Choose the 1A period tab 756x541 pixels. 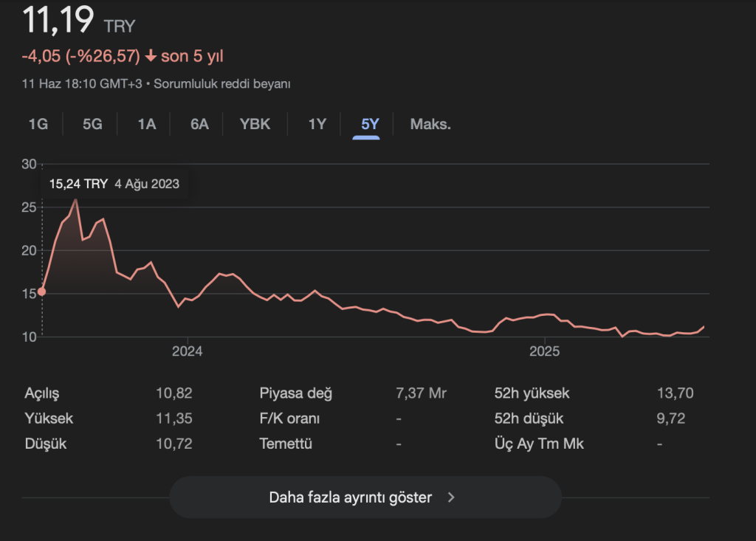[x=146, y=124]
